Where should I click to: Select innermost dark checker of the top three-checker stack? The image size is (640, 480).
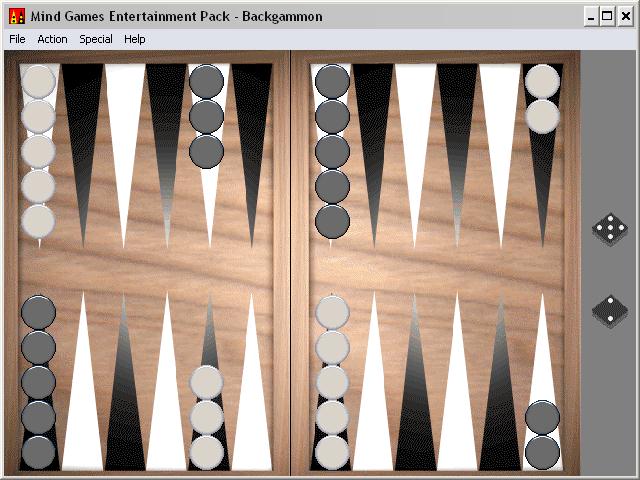207,151
